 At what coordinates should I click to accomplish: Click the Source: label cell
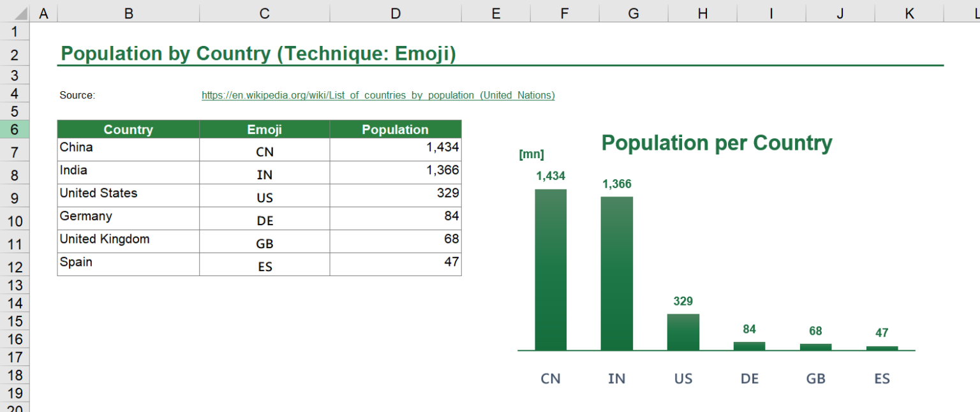point(77,96)
